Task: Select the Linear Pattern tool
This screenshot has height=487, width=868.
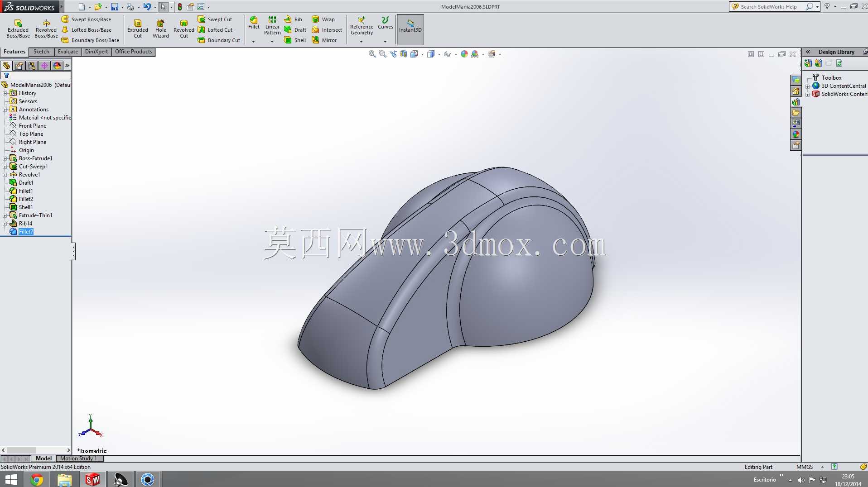Action: point(272,25)
